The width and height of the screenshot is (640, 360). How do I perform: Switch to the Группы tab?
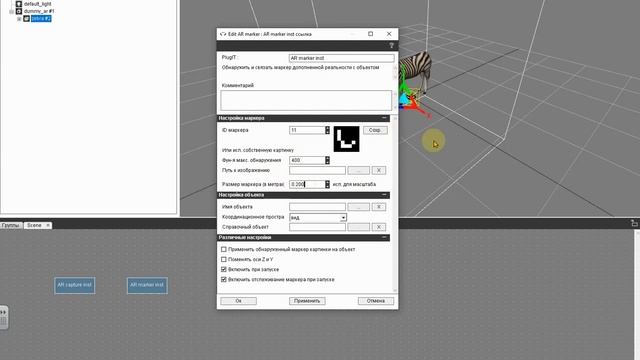coord(11,225)
